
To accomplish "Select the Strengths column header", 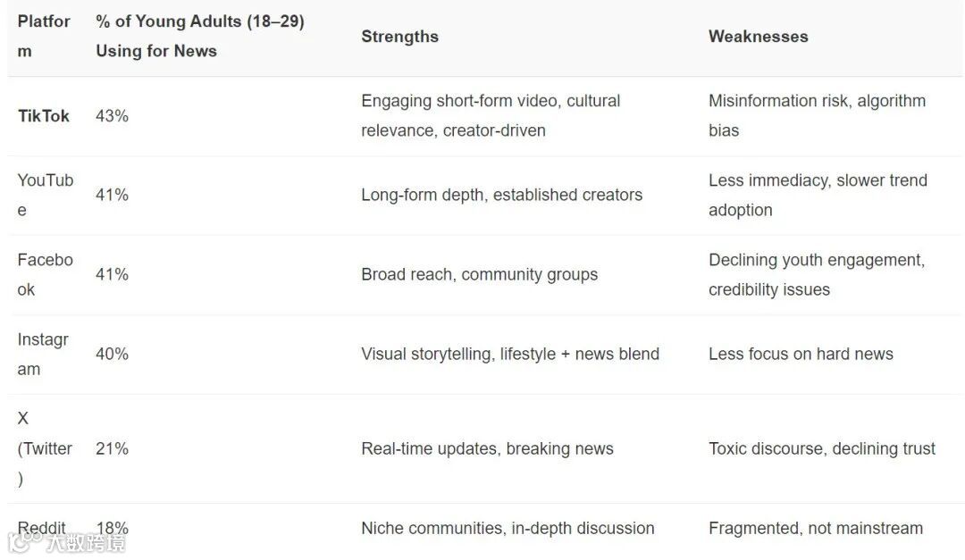I will 399,37.
